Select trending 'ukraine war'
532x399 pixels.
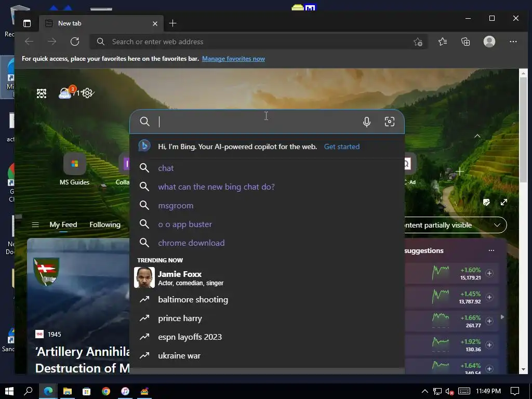coord(267,355)
